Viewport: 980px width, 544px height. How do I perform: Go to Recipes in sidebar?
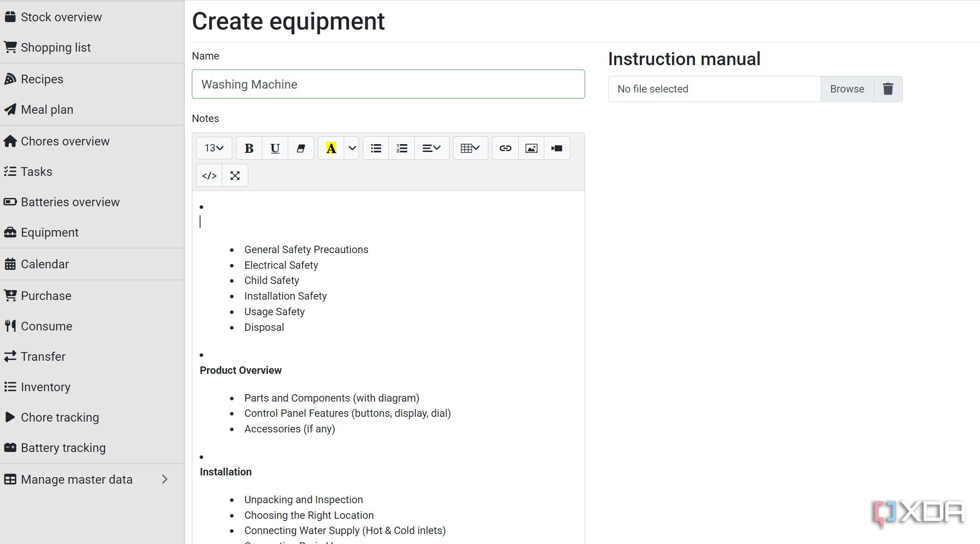point(92,79)
